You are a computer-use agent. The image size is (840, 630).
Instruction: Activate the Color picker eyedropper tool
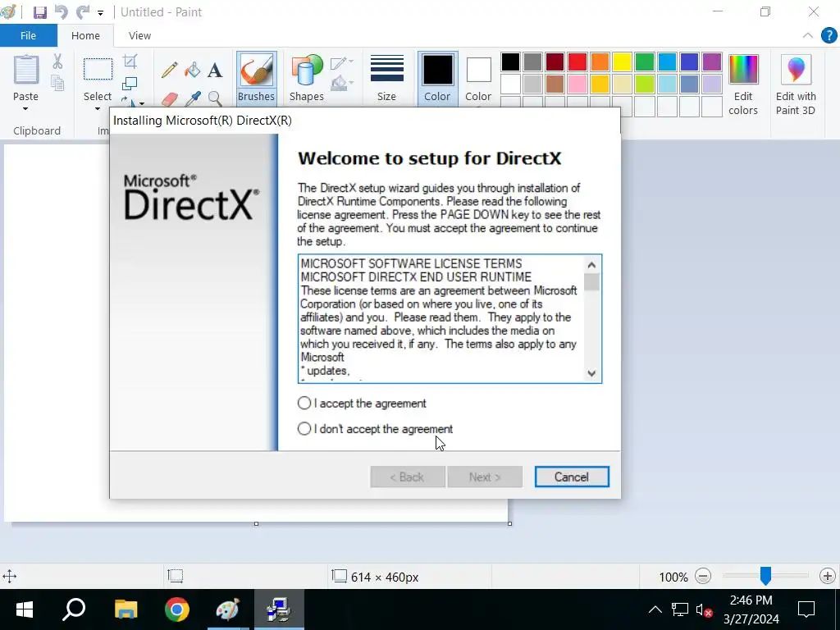pyautogui.click(x=192, y=99)
